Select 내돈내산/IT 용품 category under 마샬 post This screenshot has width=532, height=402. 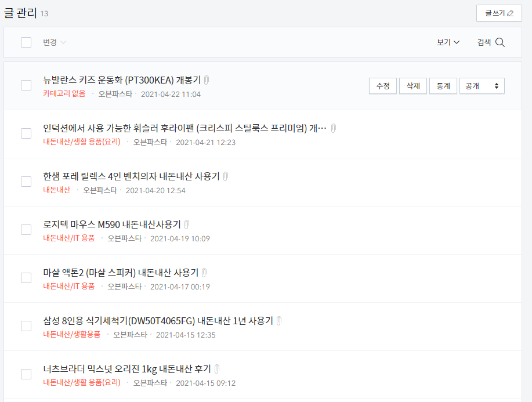(69, 287)
